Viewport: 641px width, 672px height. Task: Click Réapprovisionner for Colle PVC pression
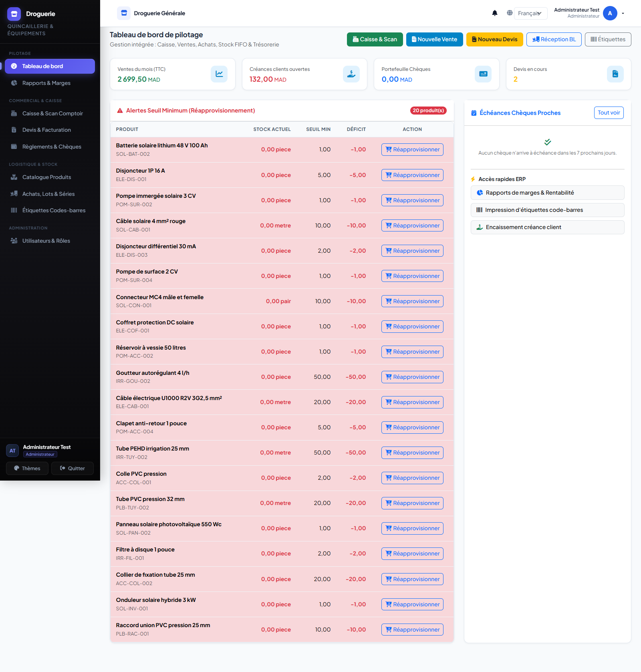[412, 478]
